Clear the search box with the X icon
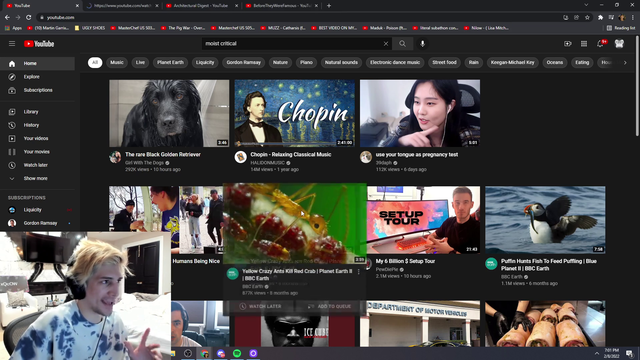The width and height of the screenshot is (640, 360). pos(386,44)
